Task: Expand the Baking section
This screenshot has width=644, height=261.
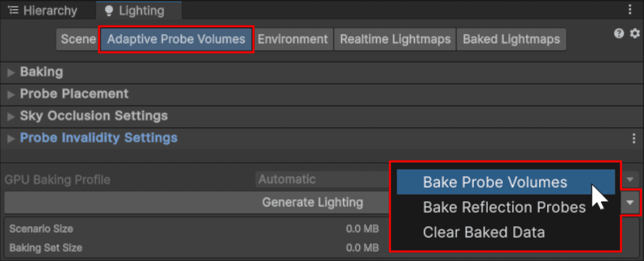Action: click(x=12, y=72)
